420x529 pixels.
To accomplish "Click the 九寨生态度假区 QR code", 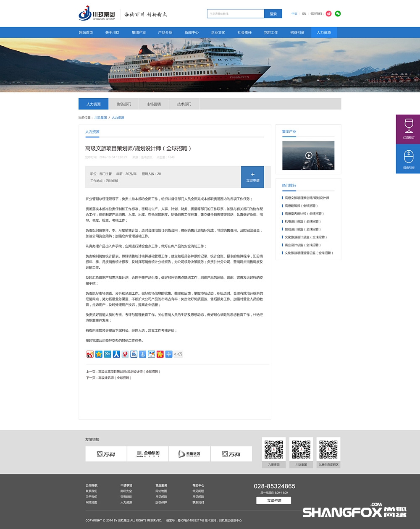I will tap(328, 450).
